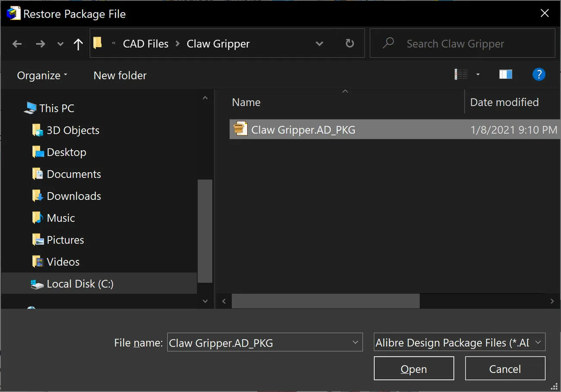Click the Claw Gripper breadcrumb segment
The width and height of the screenshot is (561, 392).
[x=218, y=44]
